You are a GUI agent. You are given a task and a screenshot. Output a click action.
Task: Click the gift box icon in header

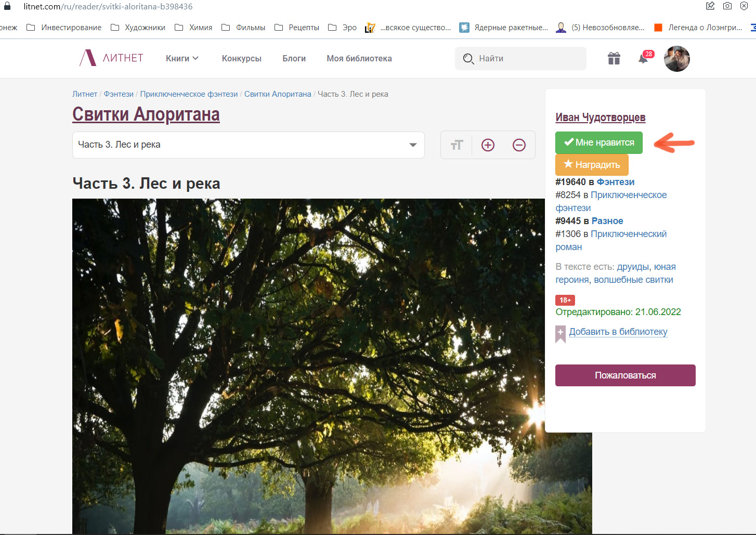(x=614, y=59)
